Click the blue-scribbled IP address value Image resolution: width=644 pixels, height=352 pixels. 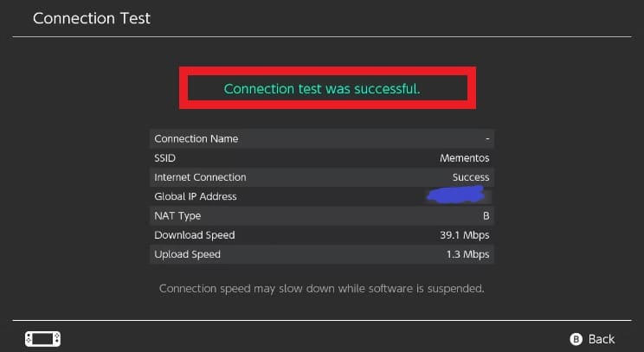456,195
